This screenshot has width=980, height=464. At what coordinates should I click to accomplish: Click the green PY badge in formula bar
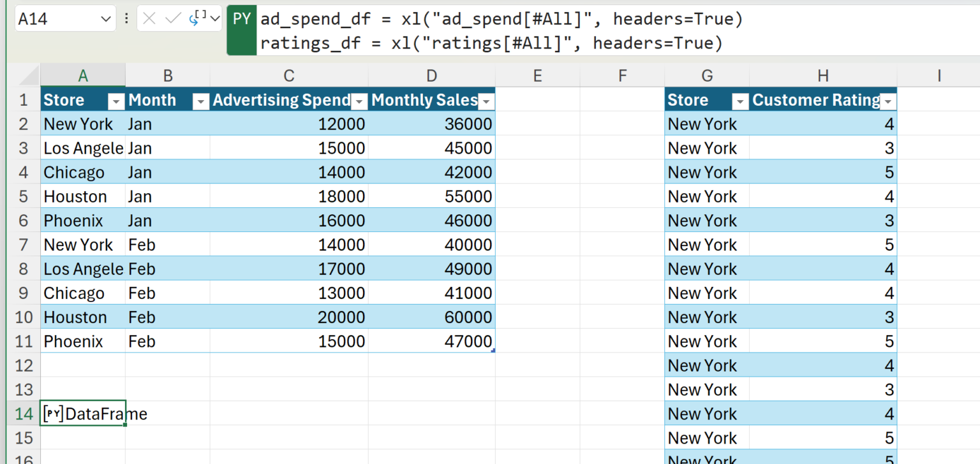pos(242,19)
